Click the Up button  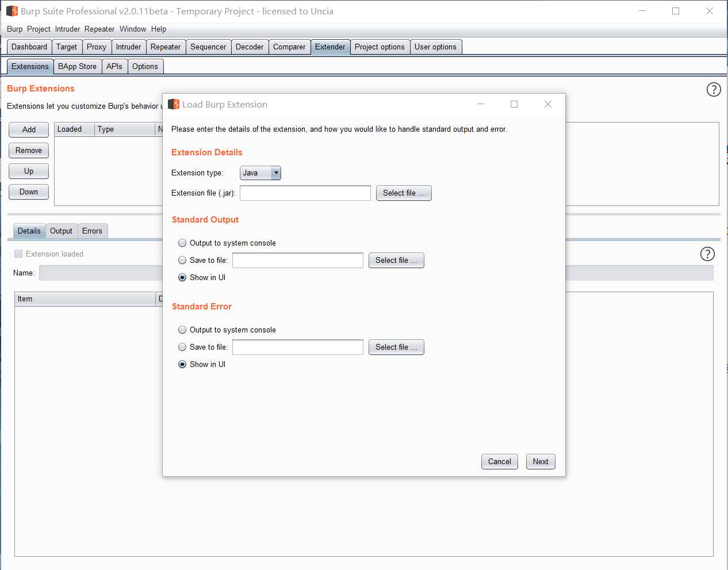click(29, 171)
